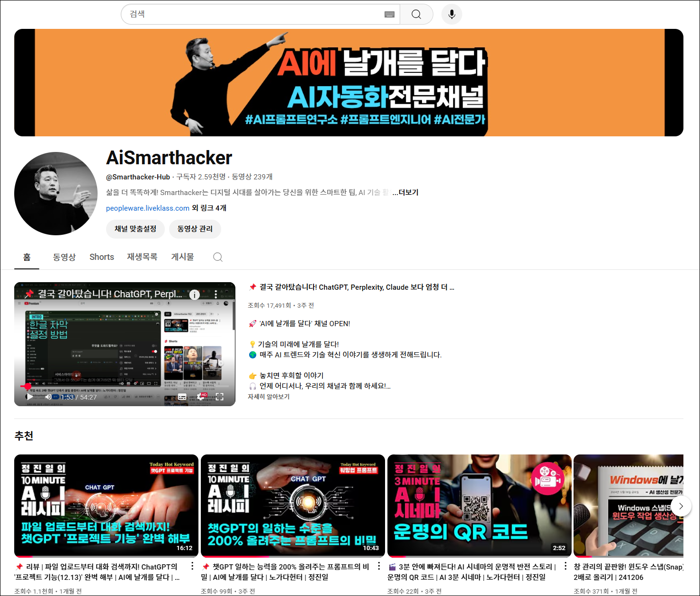The image size is (700, 596).
Task: Click the 동영상 239개 video count
Action: pos(252,177)
